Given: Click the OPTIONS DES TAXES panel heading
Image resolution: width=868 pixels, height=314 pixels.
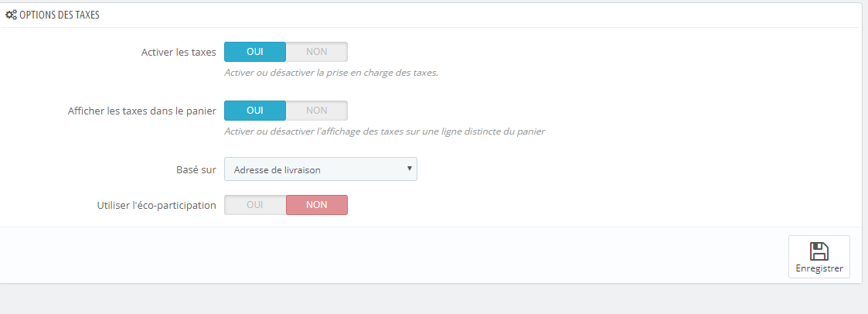Looking at the screenshot, I should 60,15.
